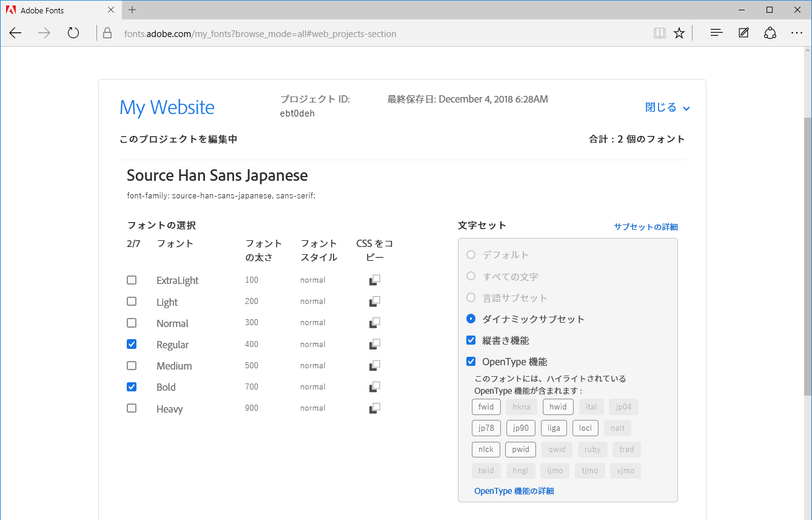Click the locl feature tag
812x520 pixels.
(x=585, y=428)
